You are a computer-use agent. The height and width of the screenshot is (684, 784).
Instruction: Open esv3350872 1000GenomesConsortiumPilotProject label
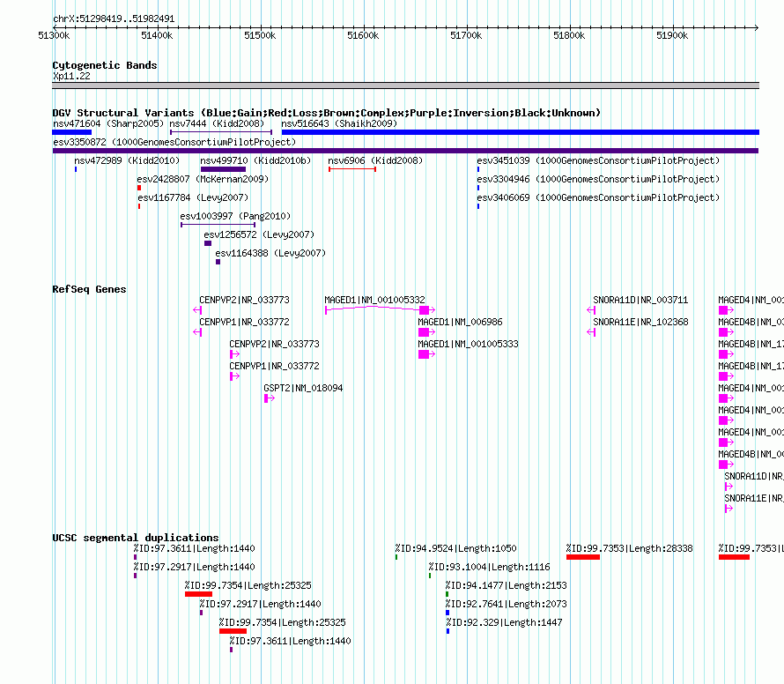point(174,142)
